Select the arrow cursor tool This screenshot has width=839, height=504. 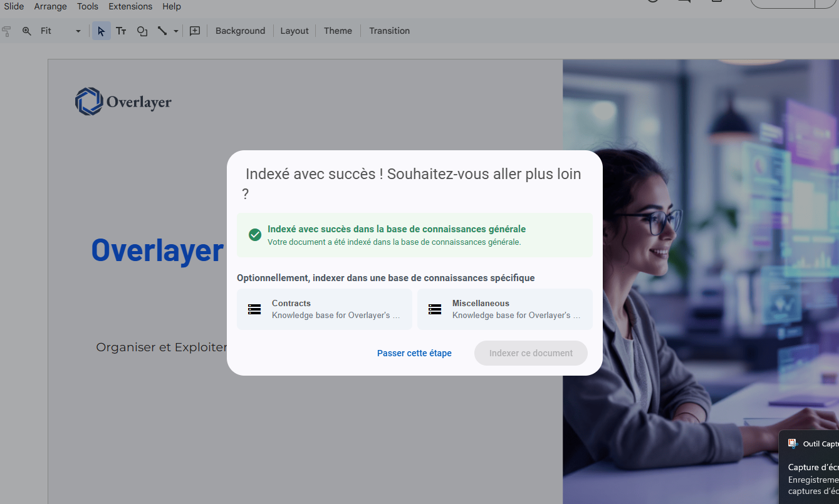click(x=102, y=31)
